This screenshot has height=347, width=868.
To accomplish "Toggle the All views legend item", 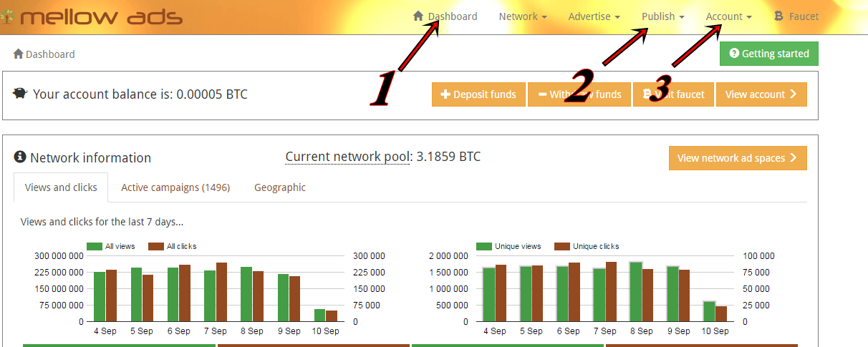I will 110,246.
